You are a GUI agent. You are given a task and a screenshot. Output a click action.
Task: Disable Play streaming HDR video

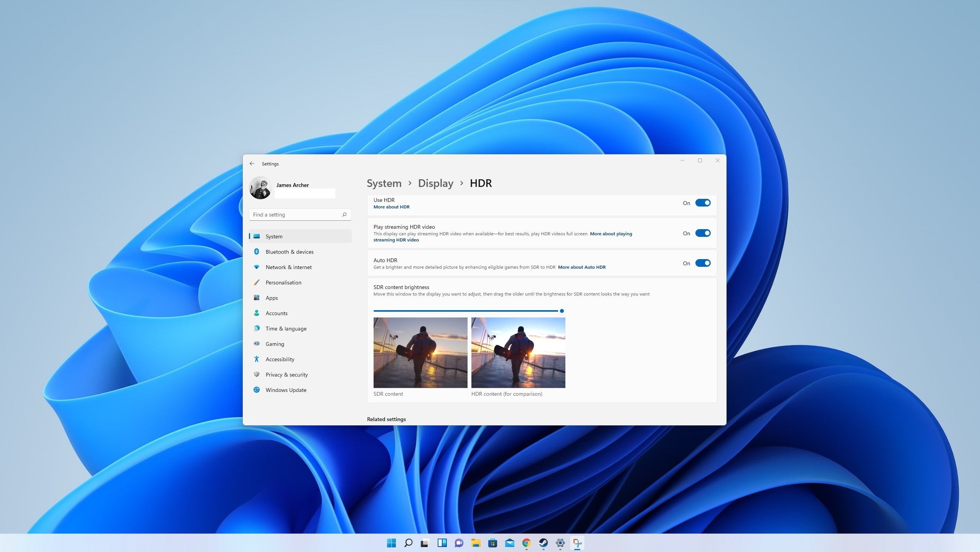tap(702, 233)
